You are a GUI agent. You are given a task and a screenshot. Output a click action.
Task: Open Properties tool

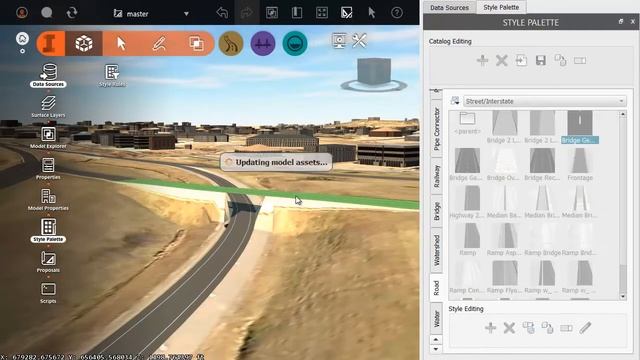48,169
